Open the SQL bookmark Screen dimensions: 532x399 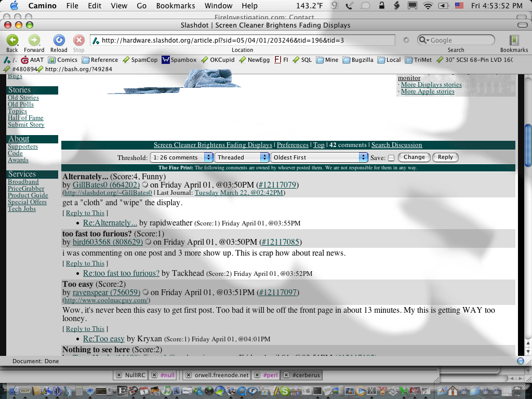[x=302, y=60]
